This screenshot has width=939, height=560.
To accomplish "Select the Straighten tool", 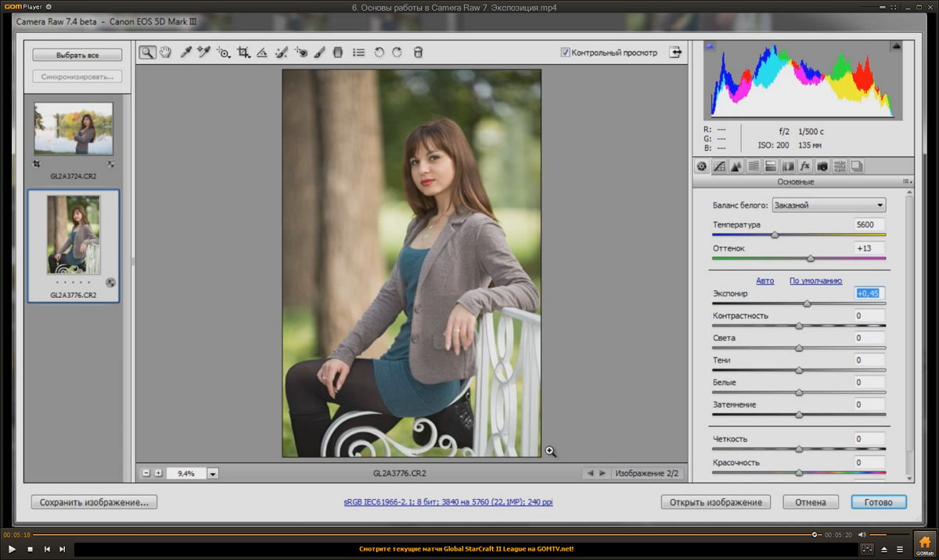I will pyautogui.click(x=262, y=52).
